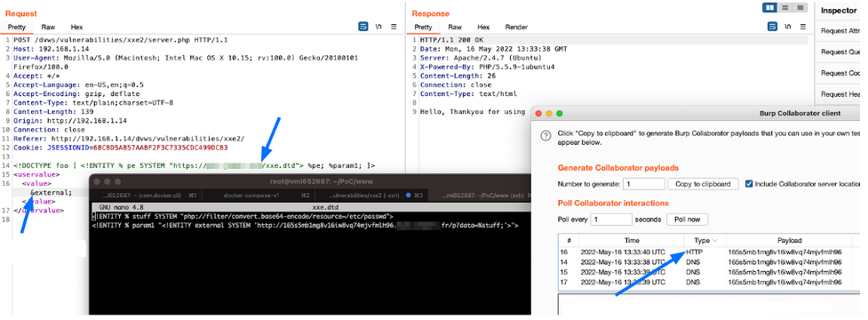Toggle the \n non-printable characters icon in Response panel
Screen dimensions: 868x320
click(x=787, y=27)
